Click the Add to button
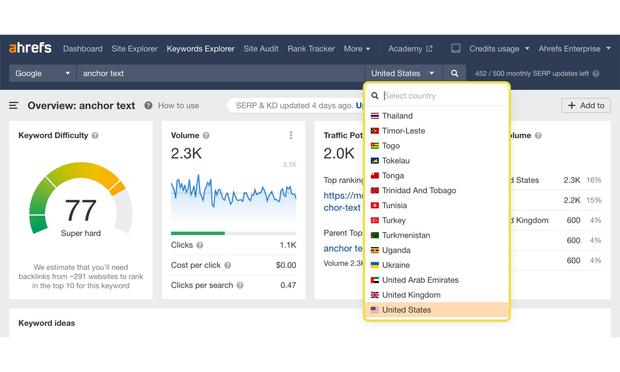 pyautogui.click(x=586, y=106)
